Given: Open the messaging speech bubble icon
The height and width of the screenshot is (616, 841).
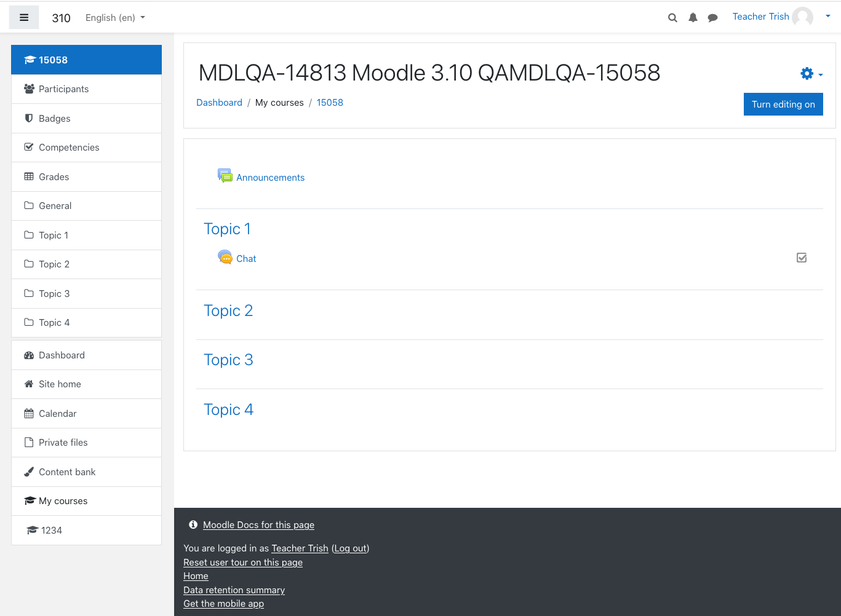Looking at the screenshot, I should coord(712,18).
